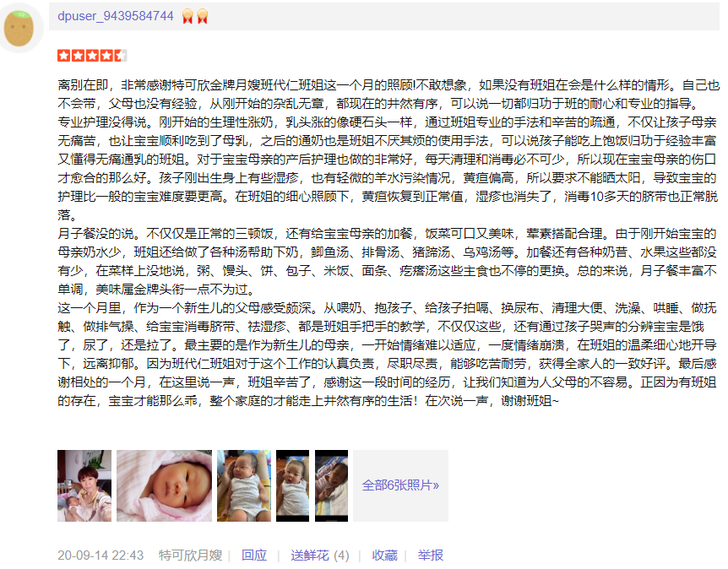Click the 特可欣月嫂 shop name

coord(190,555)
